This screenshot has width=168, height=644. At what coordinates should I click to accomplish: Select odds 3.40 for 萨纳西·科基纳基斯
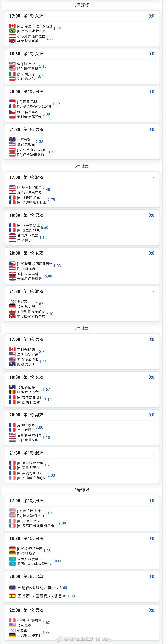tap(63, 588)
